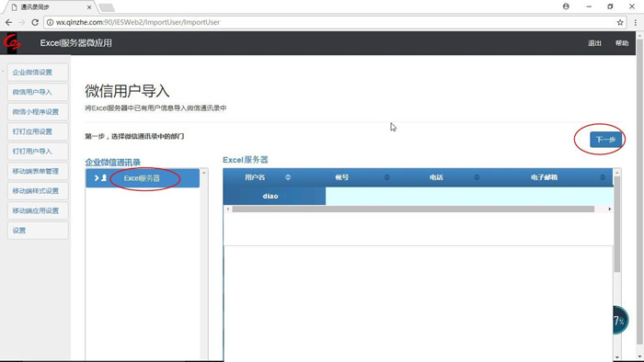The width and height of the screenshot is (644, 362).
Task: Sort the table by 用户名 column
Action: pos(287,177)
